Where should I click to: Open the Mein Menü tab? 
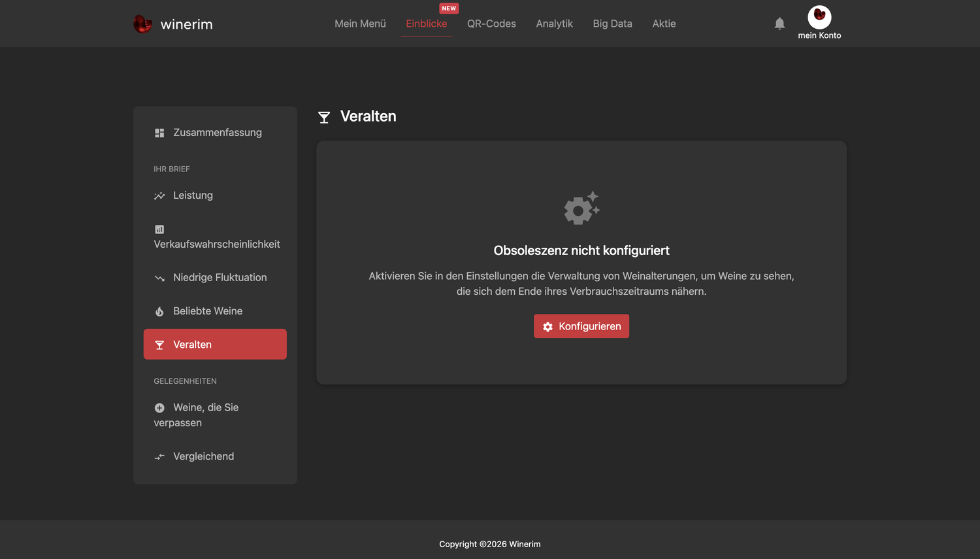pyautogui.click(x=360, y=24)
